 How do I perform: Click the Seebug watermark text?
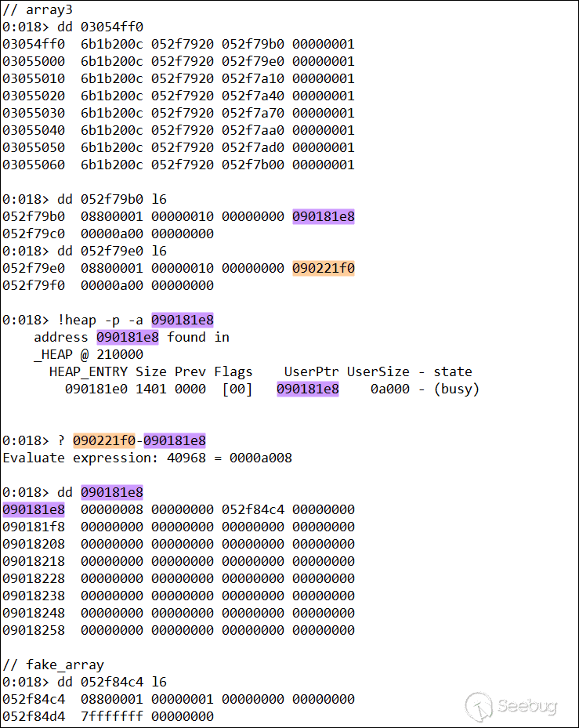[x=527, y=706]
